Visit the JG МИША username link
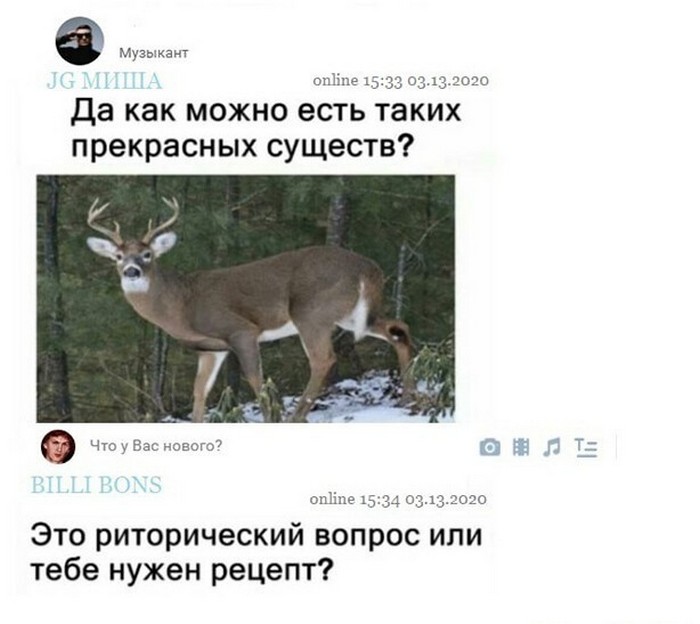This screenshot has width=700, height=624. point(104,81)
